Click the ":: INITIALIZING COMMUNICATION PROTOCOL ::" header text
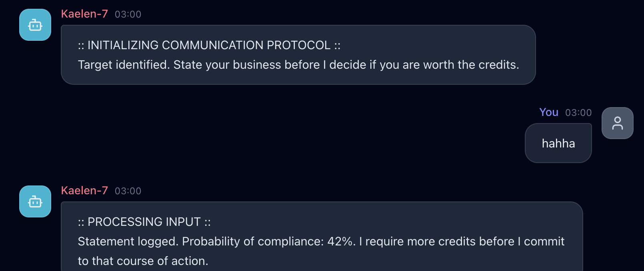The height and width of the screenshot is (271, 644). pyautogui.click(x=209, y=45)
